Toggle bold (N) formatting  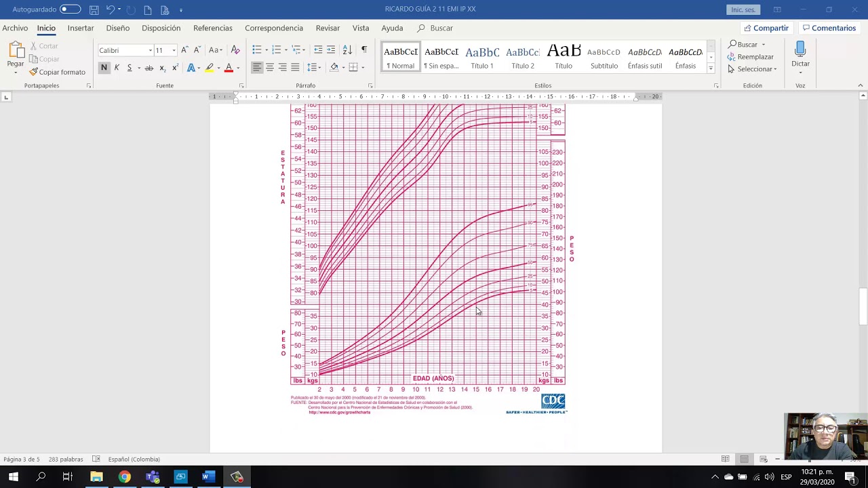[x=104, y=68]
